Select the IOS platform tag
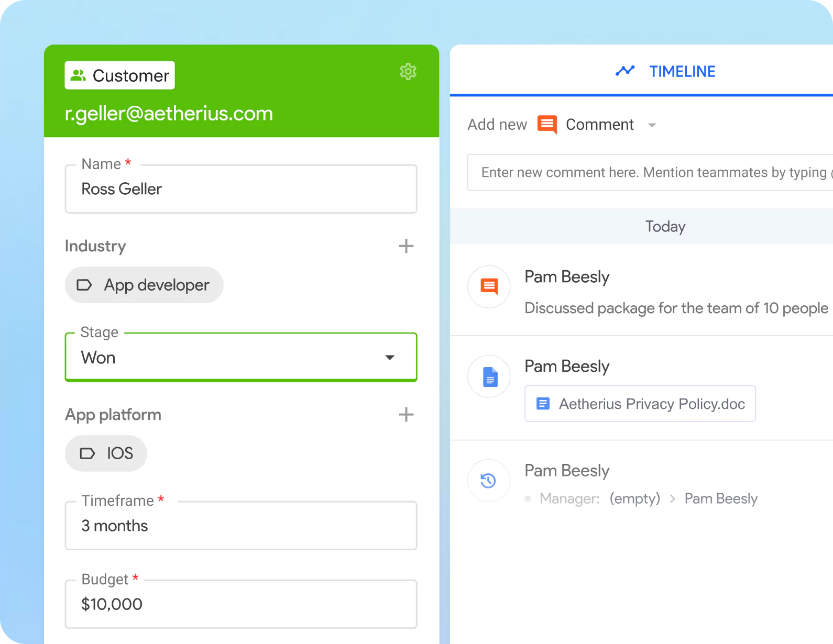 pos(106,453)
